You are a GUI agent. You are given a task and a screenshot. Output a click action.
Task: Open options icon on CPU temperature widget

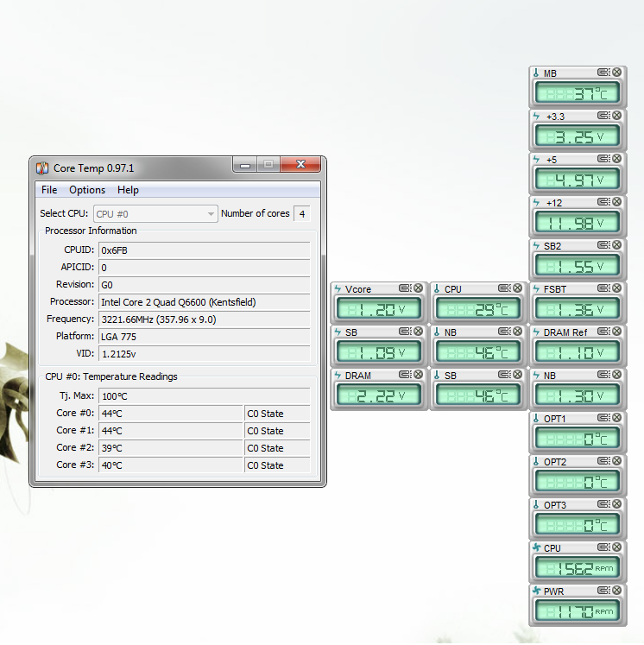(505, 288)
